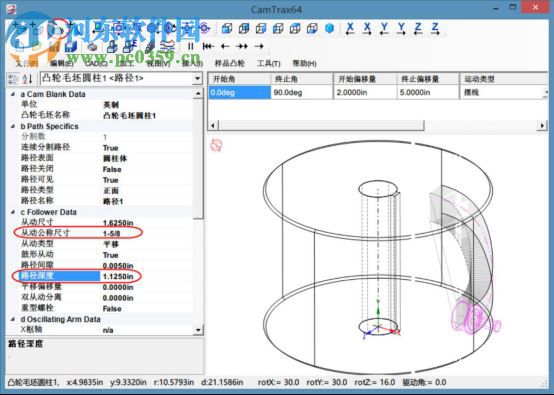The height and width of the screenshot is (395, 554).
Task: Select the 重型螺栓 property row
Action: (x=106, y=308)
